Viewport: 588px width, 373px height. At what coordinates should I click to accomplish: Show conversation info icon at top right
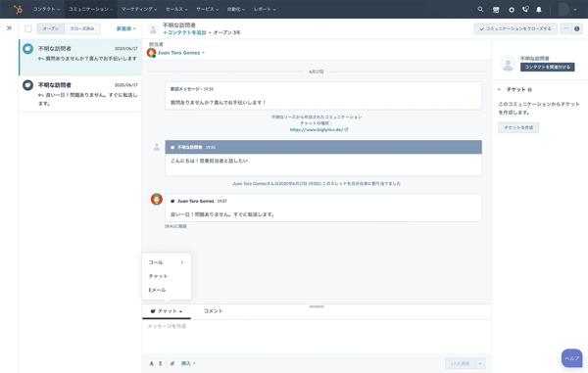pos(577,28)
